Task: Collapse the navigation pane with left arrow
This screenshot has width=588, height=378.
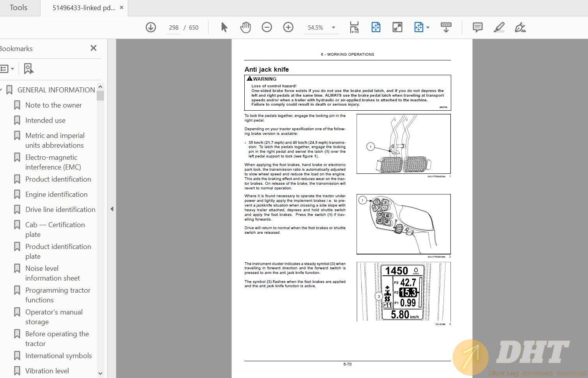Action: [x=112, y=209]
